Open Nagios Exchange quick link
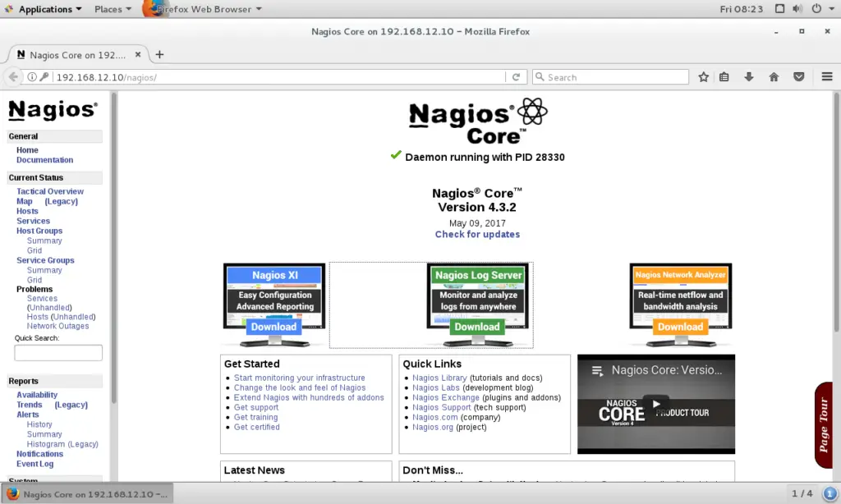The image size is (841, 504). click(x=446, y=397)
